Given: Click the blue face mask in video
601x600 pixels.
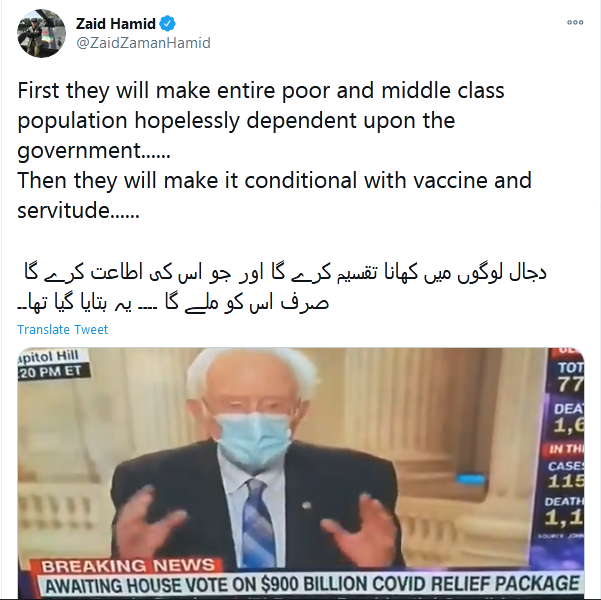Looking at the screenshot, I should click(x=252, y=437).
